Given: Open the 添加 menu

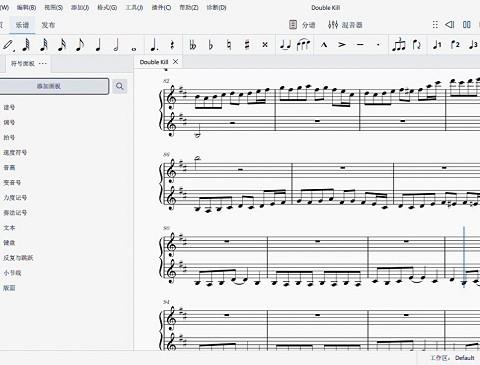Looking at the screenshot, I should pyautogui.click(x=80, y=7).
